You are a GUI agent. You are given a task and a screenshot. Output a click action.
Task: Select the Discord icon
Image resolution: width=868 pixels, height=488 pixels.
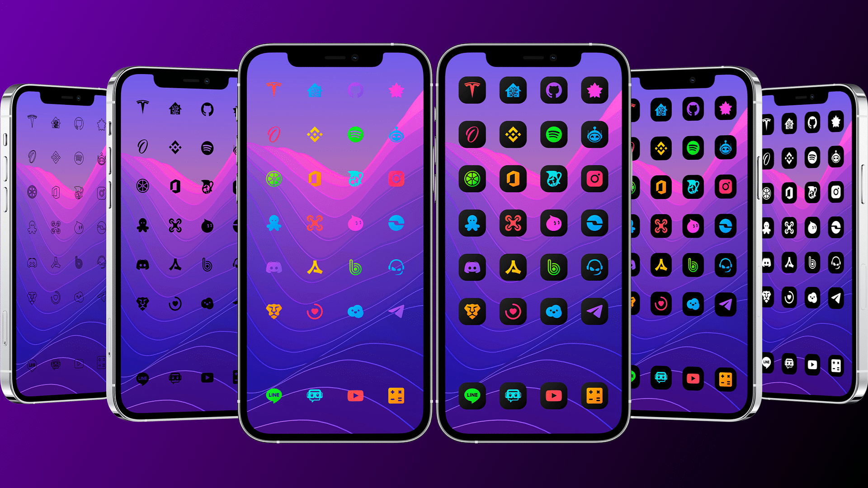click(272, 266)
